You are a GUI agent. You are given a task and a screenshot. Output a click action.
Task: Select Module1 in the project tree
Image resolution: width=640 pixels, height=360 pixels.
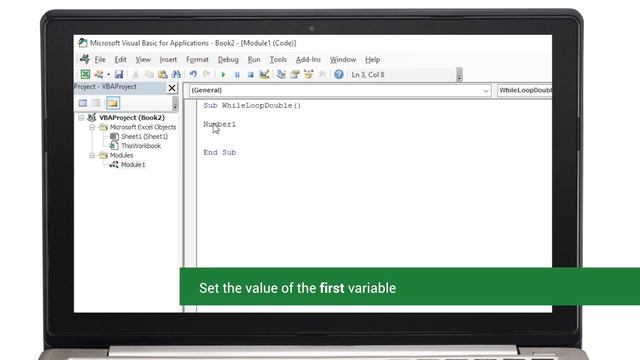(x=133, y=164)
